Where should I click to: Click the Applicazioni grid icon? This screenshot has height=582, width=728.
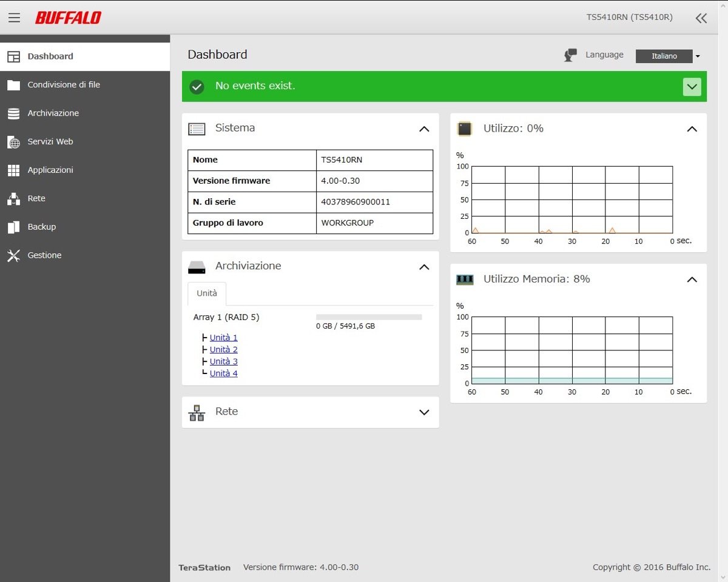pos(14,170)
